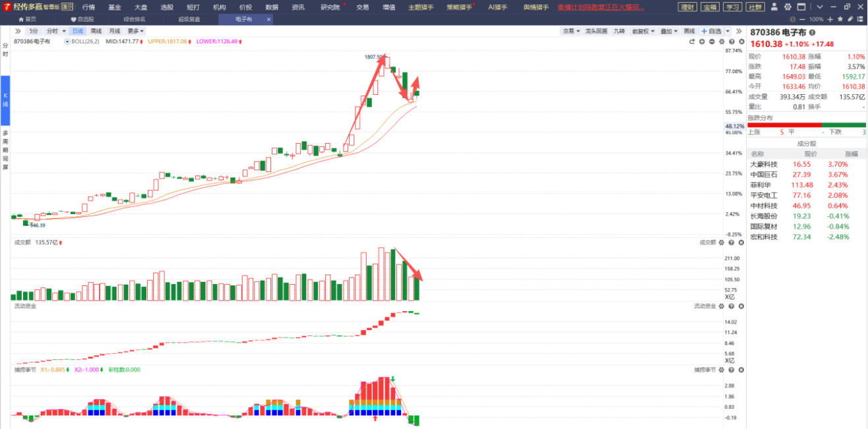The height and width of the screenshot is (429, 868).
Task: Close the 流动资金 panel
Action: point(741,306)
